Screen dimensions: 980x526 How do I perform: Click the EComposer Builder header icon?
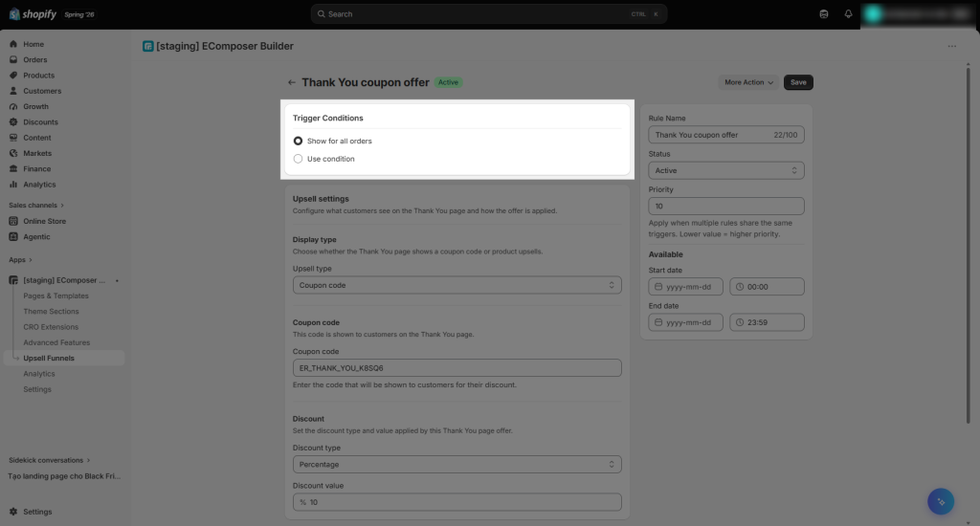point(148,46)
